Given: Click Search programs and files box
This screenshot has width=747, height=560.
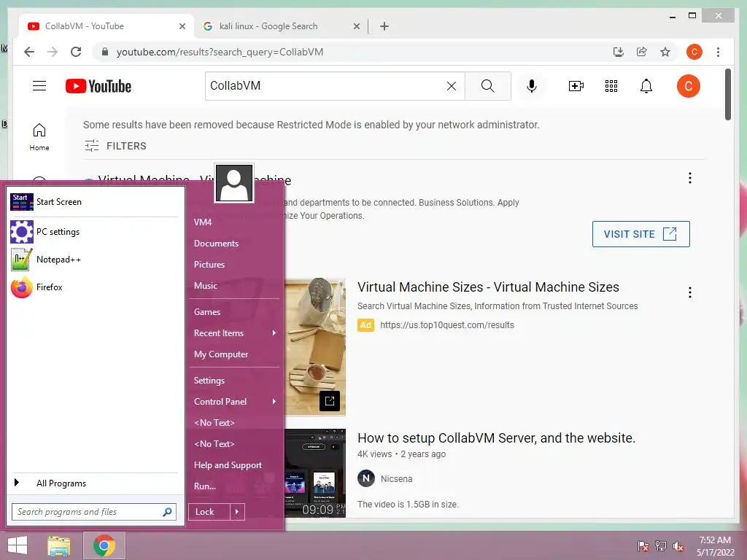Looking at the screenshot, I should click(94, 512).
